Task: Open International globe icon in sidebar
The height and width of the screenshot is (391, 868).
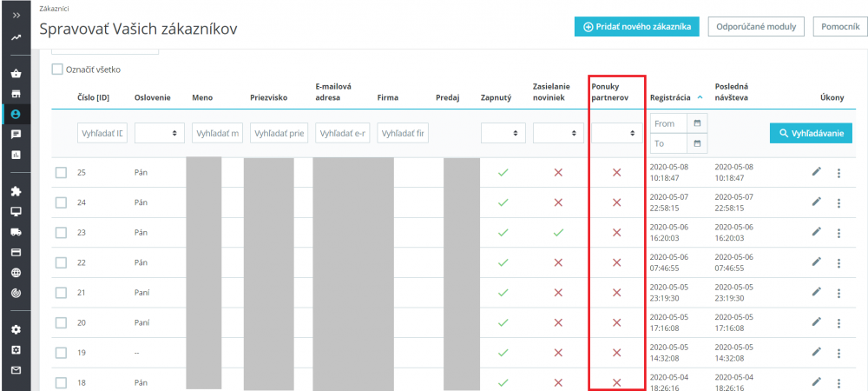Action: tap(16, 273)
